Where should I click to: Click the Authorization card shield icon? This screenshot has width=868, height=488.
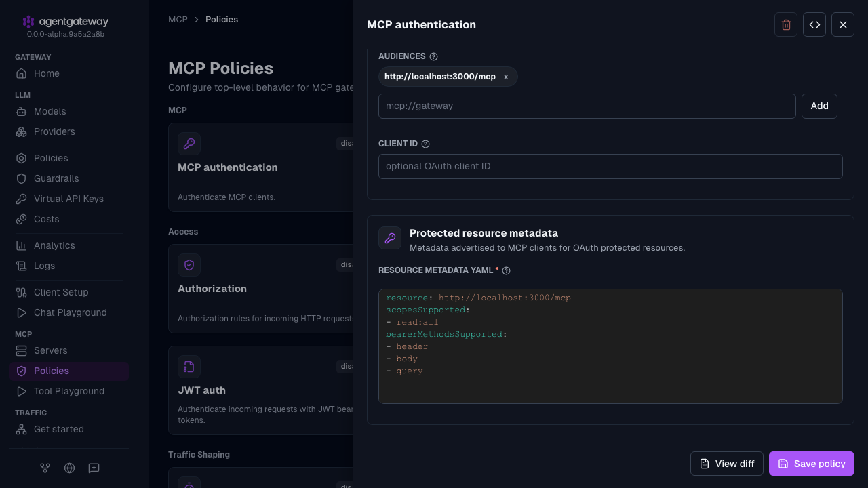(x=189, y=265)
